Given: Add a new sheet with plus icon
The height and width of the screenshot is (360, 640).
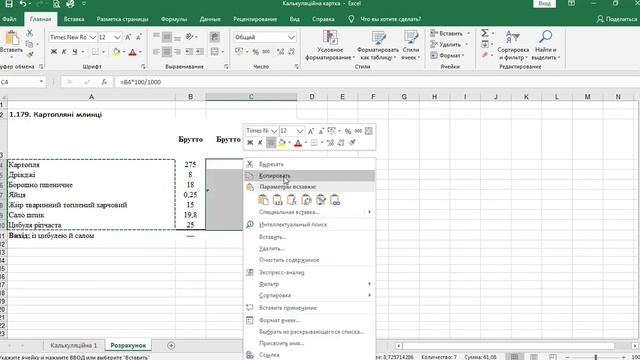Looking at the screenshot, I should pyautogui.click(x=171, y=346).
